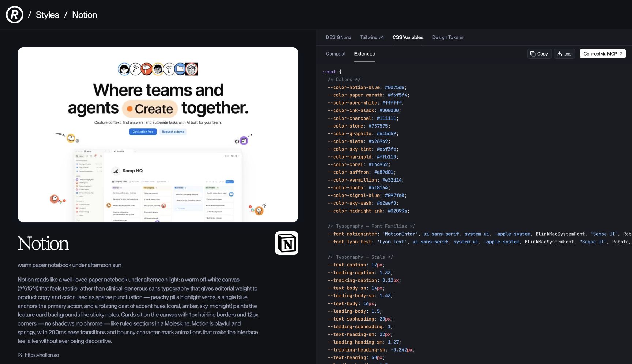
Task: Click the --color-midnight-ink: #02093a line
Action: pyautogui.click(x=369, y=211)
